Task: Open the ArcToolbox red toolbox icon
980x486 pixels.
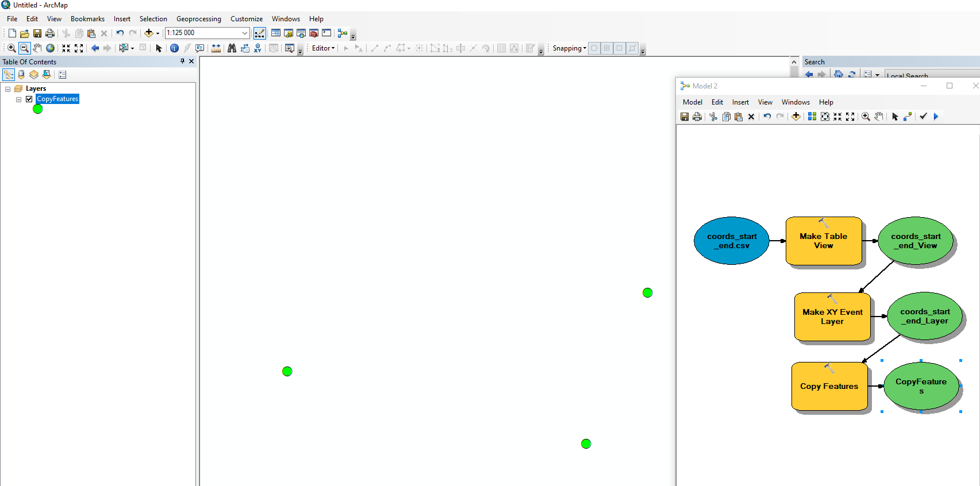Action: [x=314, y=33]
